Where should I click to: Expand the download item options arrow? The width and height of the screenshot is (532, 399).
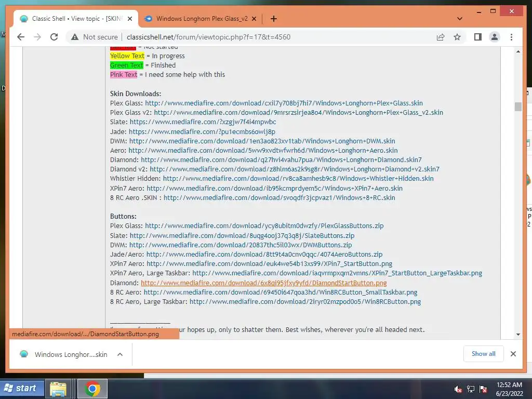pyautogui.click(x=120, y=354)
